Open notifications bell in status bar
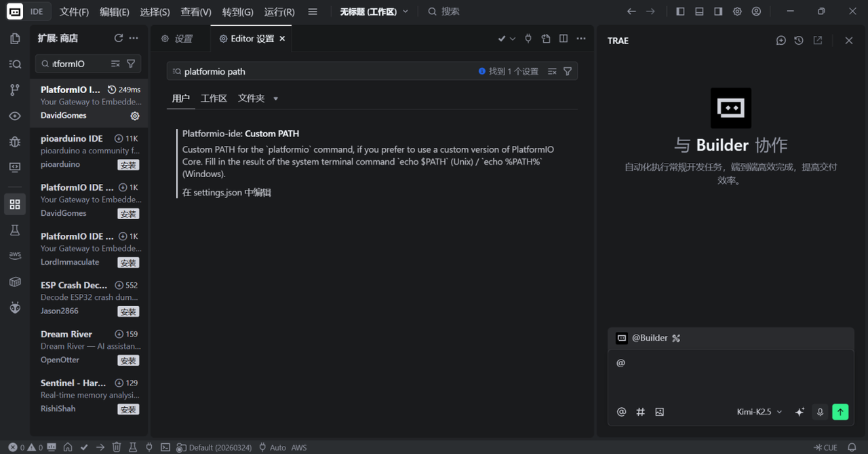The width and height of the screenshot is (868, 454). point(852,447)
